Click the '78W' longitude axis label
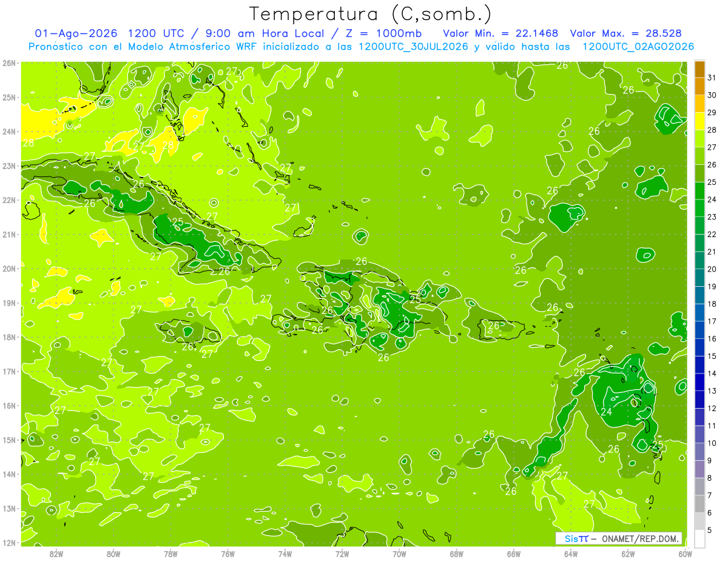 pos(171,554)
